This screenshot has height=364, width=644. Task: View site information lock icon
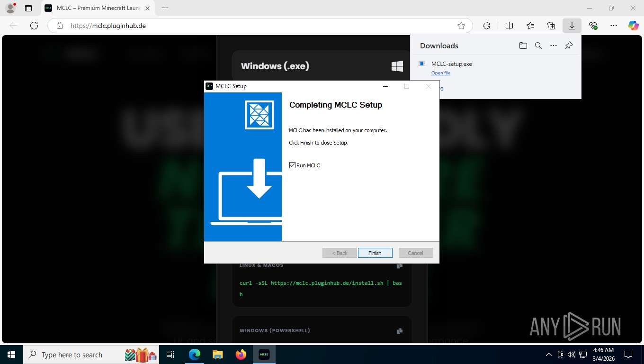(x=59, y=26)
